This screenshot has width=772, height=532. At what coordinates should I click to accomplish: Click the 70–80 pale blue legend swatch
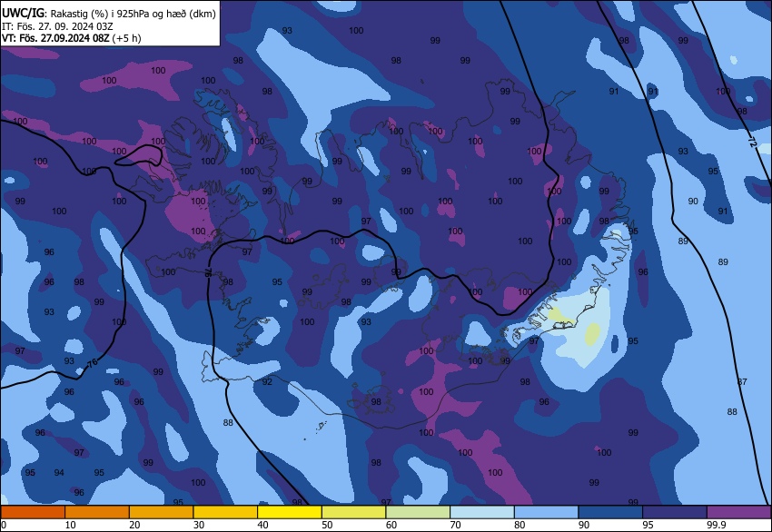tap(482, 512)
